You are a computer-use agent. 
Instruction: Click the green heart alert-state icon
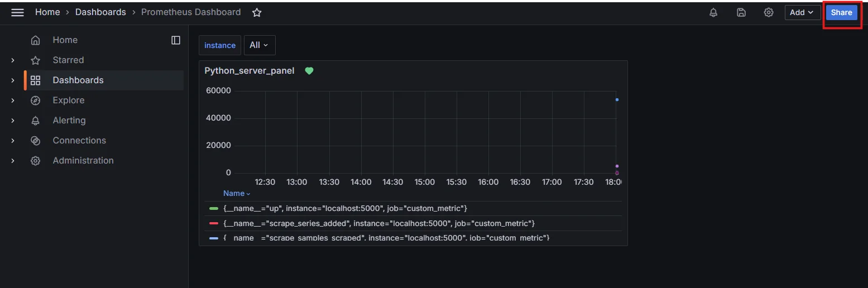click(309, 71)
